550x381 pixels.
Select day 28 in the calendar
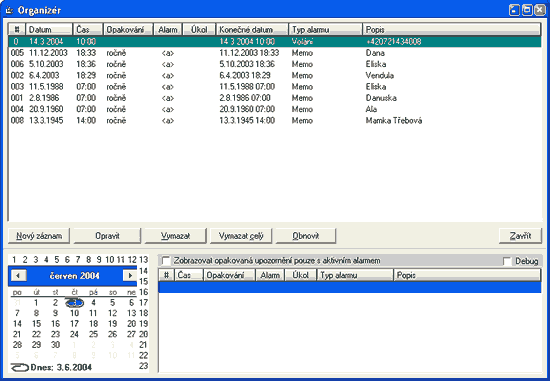click(17, 345)
